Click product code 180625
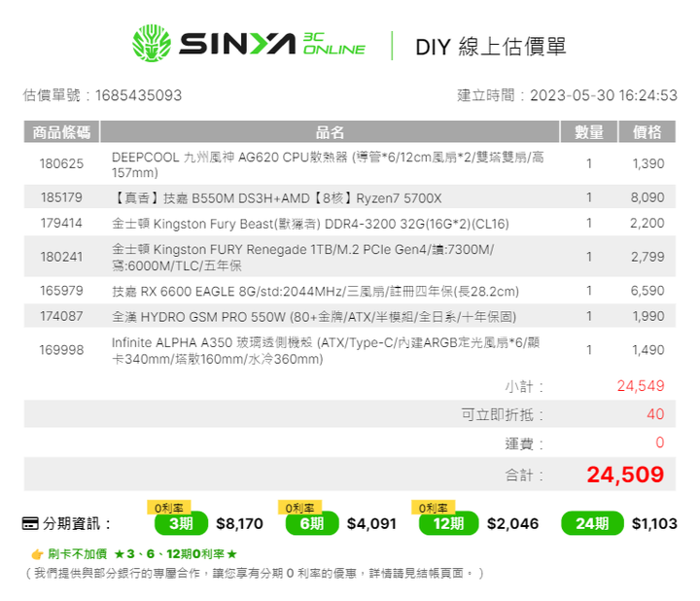This screenshot has height=601, width=700. point(61,164)
